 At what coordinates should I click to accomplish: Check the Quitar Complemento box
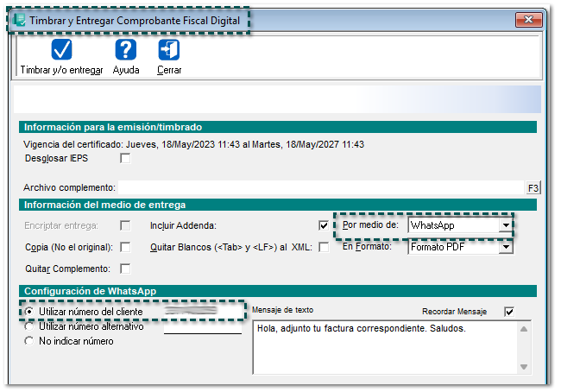[126, 269]
